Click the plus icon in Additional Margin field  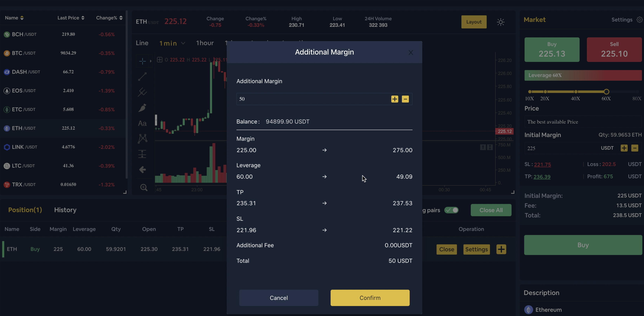tap(394, 99)
